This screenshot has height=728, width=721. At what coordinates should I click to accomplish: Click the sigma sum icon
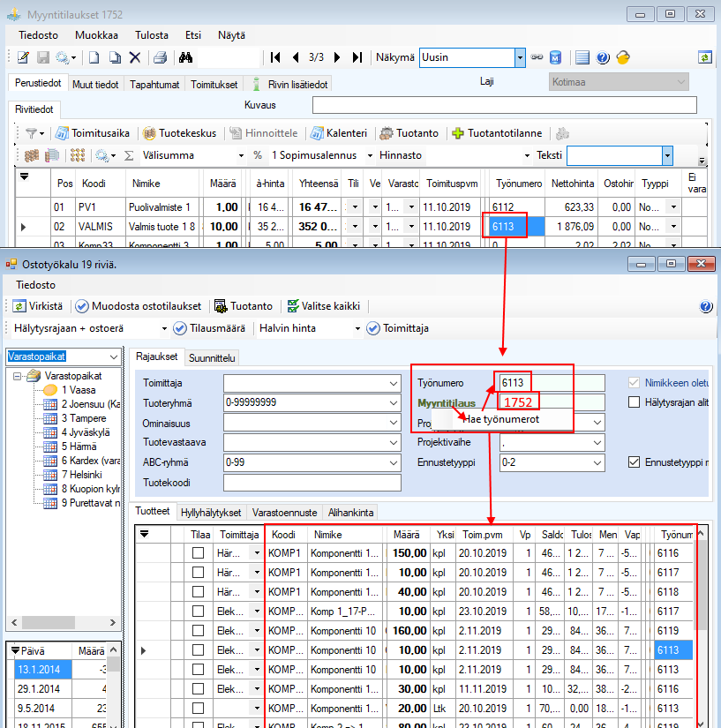point(129,155)
